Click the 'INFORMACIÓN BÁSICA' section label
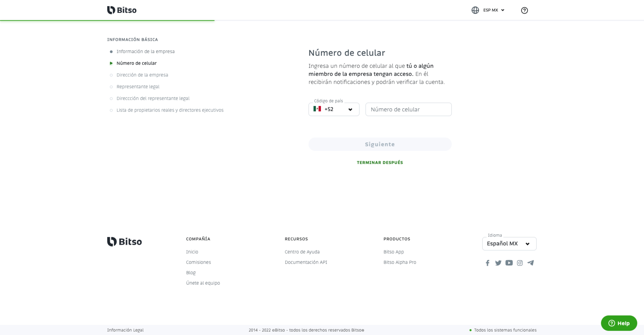The height and width of the screenshot is (335, 644). 132,39
